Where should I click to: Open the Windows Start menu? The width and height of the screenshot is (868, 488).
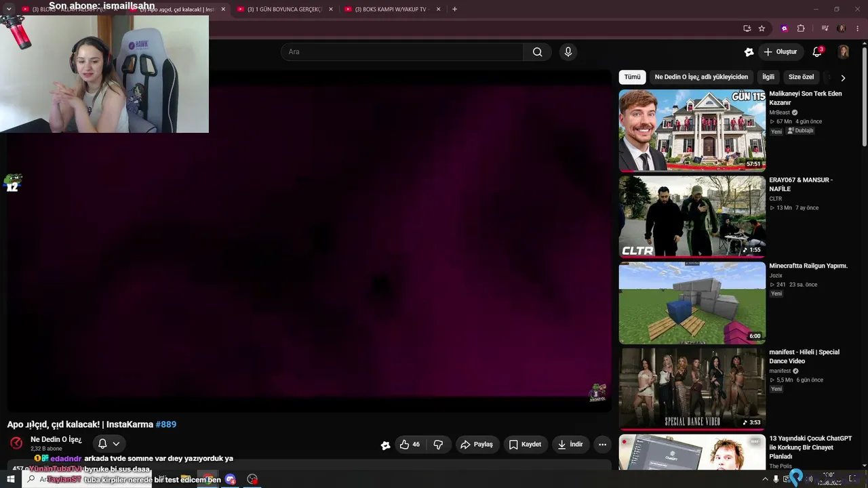(x=10, y=479)
